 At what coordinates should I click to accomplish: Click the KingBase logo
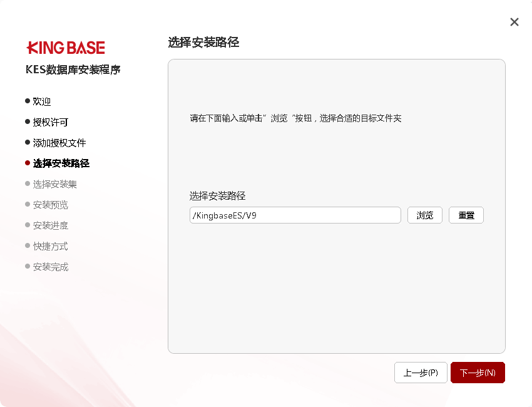(66, 48)
